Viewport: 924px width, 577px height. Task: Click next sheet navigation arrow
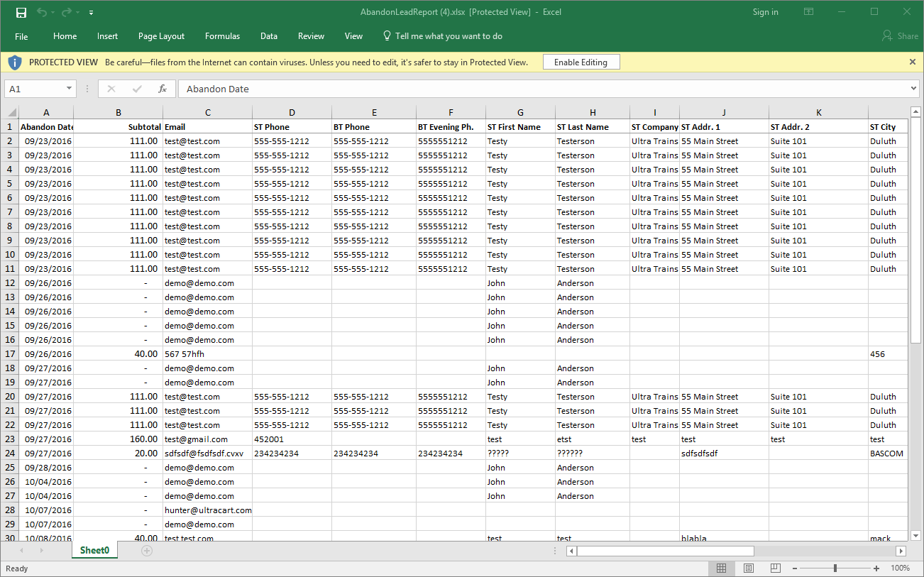pos(42,551)
